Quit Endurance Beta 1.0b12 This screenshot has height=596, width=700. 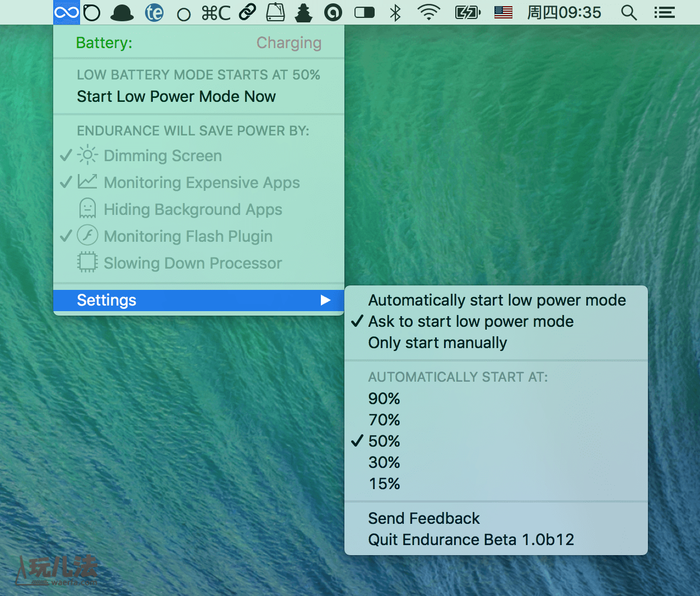coord(496,539)
